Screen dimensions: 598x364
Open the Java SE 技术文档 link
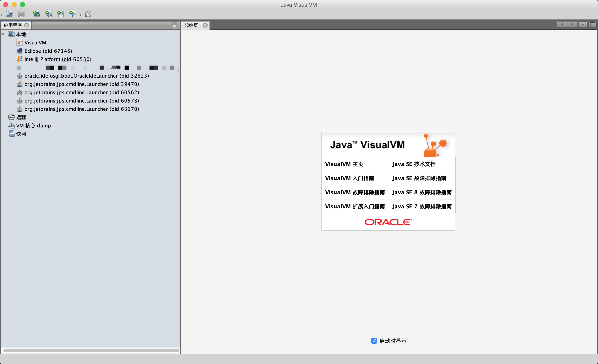pos(414,164)
